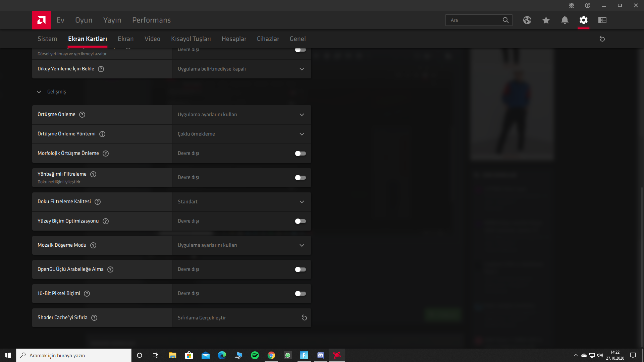Click the AMD logo home icon

point(42,20)
